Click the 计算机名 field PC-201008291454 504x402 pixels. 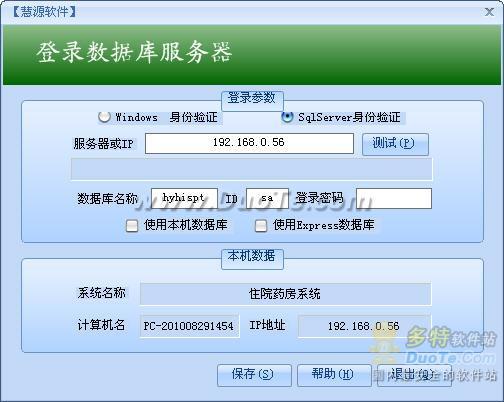189,326
